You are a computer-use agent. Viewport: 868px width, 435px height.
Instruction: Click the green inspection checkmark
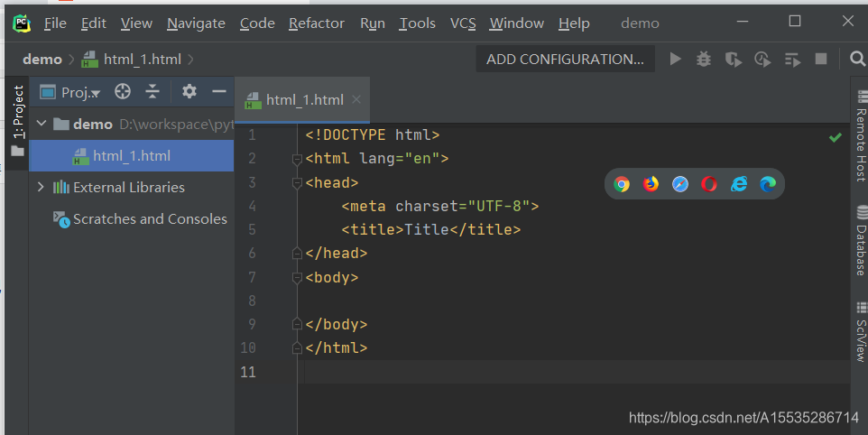click(x=836, y=137)
